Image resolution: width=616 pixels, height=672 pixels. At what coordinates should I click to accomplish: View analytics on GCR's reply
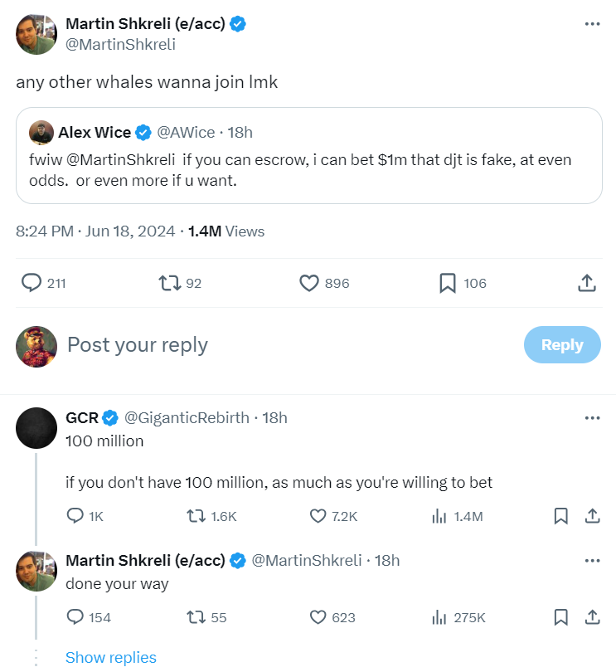[439, 516]
